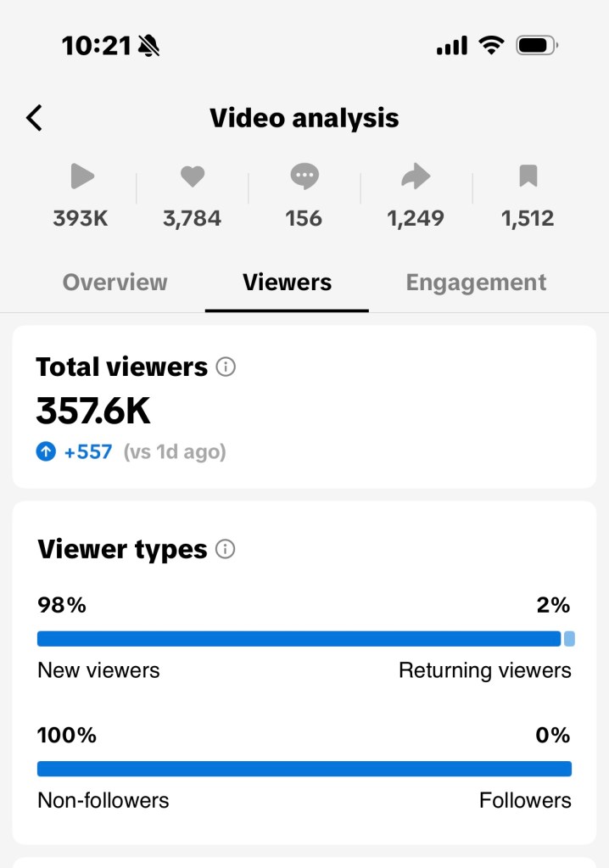The width and height of the screenshot is (609, 868).
Task: Tap the battery status icon
Action: [x=536, y=46]
